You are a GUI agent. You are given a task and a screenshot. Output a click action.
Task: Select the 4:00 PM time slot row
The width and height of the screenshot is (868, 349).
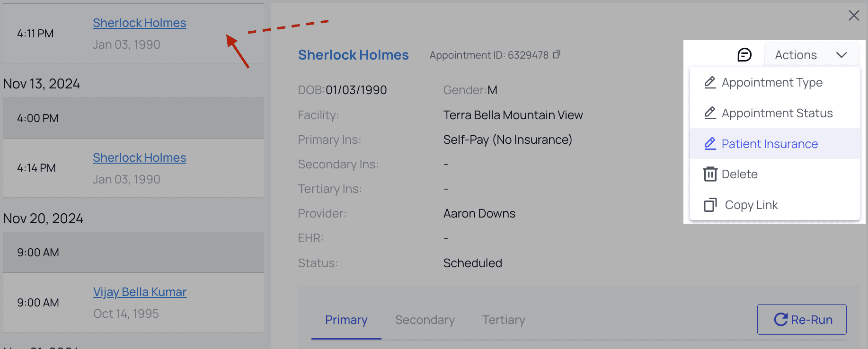tap(133, 118)
